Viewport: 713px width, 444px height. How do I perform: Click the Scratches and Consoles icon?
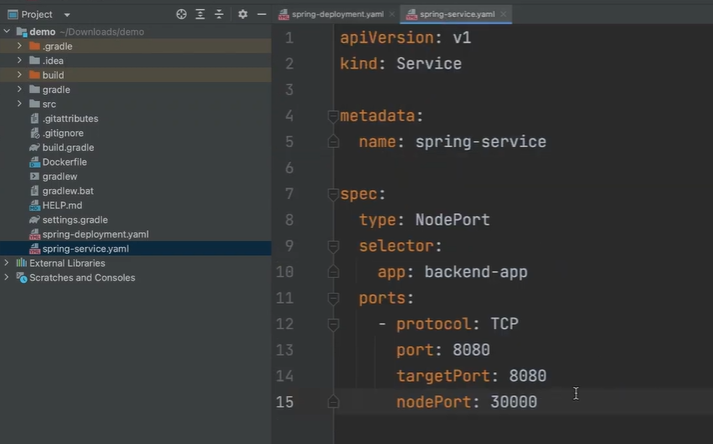[x=21, y=278]
